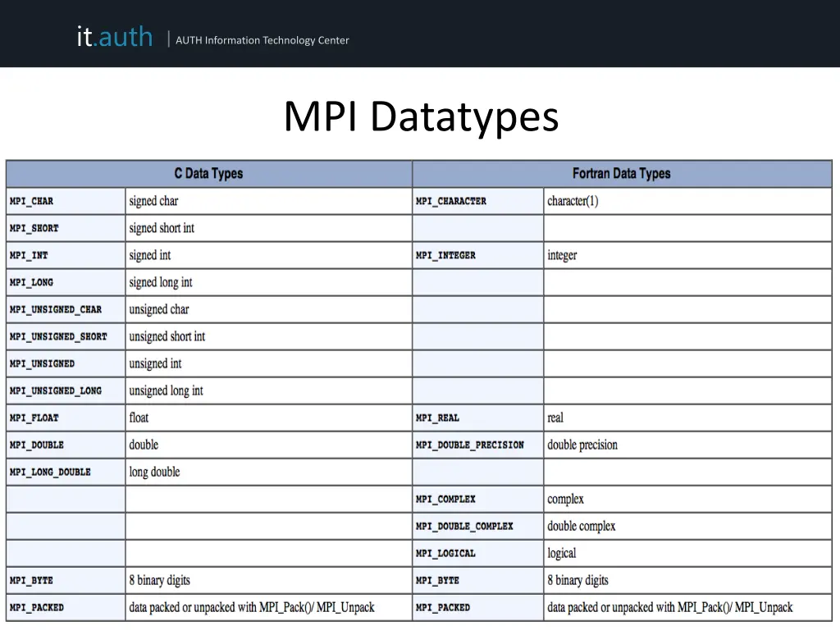Click the signed char cell
840x630 pixels.
(268, 202)
